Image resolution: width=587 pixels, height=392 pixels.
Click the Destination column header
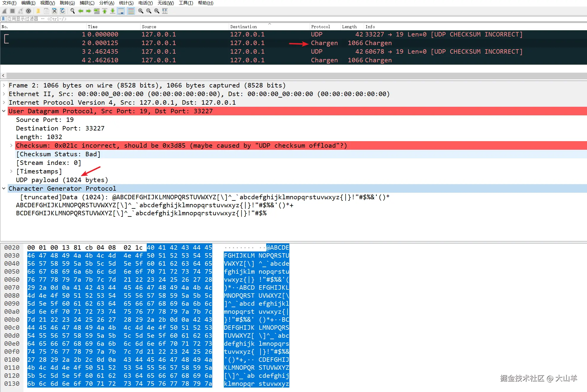pos(243,27)
